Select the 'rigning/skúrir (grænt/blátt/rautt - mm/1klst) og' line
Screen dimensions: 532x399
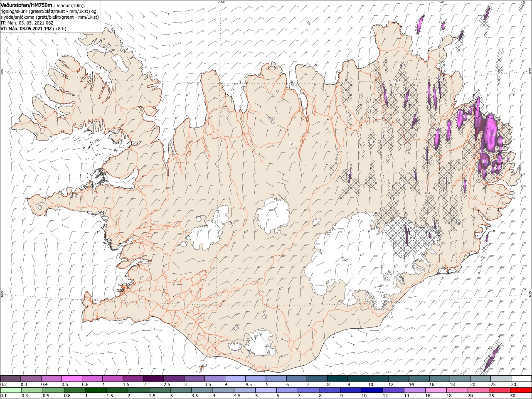point(49,11)
